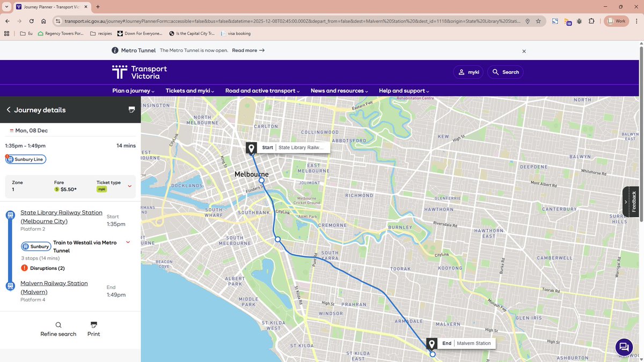The height and width of the screenshot is (362, 644).
Task: Open the tab search dropdown arrow
Action: click(x=6, y=6)
